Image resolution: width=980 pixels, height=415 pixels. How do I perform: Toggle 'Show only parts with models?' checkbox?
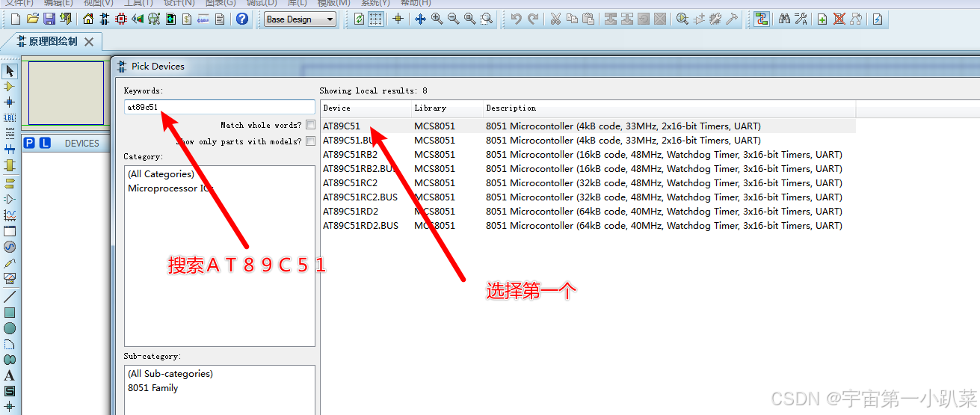click(310, 141)
